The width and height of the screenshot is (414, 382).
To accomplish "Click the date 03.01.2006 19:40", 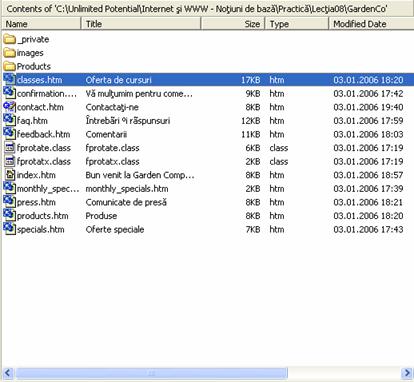I will click(368, 107).
